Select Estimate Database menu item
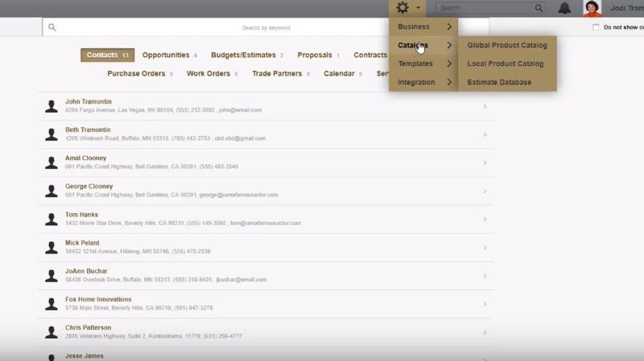Viewport: 644px width, 361px height. [499, 82]
